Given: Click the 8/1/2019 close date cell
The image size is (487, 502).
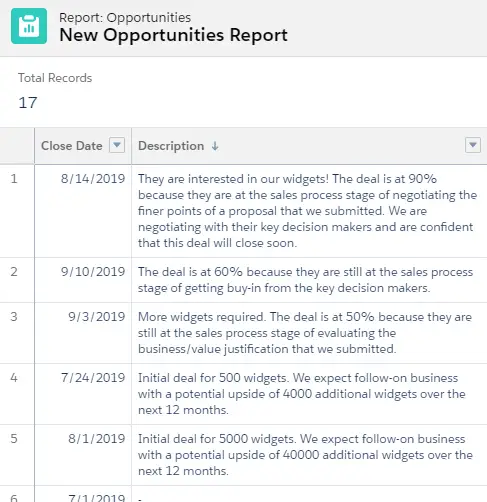Looking at the screenshot, I should tap(83, 455).
